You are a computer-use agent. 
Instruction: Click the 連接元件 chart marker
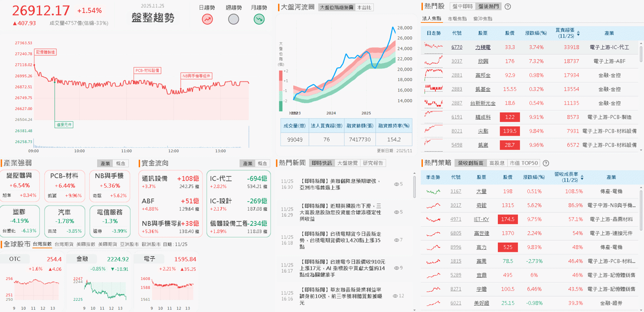click(x=64, y=125)
